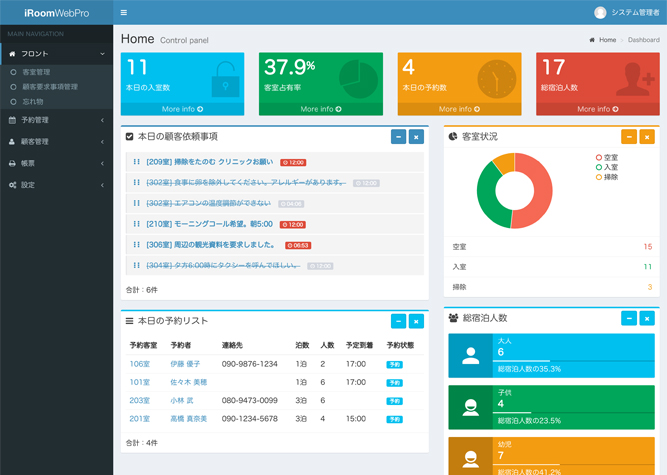
Task: Toggle 空室 legend in the room chart
Action: 607,157
